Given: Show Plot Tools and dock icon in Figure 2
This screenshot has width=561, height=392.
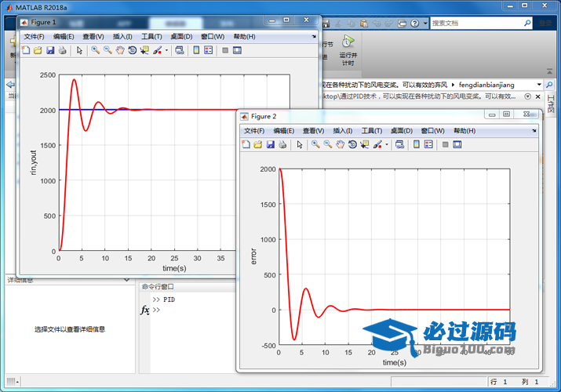Looking at the screenshot, I should click(x=457, y=144).
